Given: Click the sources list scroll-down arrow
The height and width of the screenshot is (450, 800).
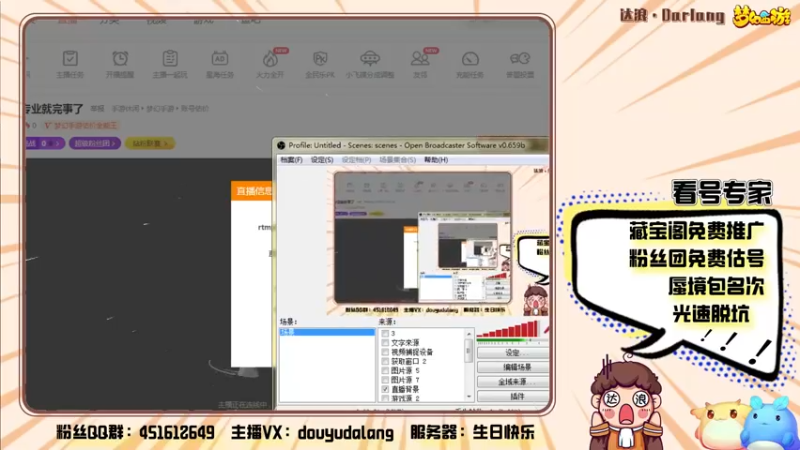Looking at the screenshot, I should pos(469,396).
